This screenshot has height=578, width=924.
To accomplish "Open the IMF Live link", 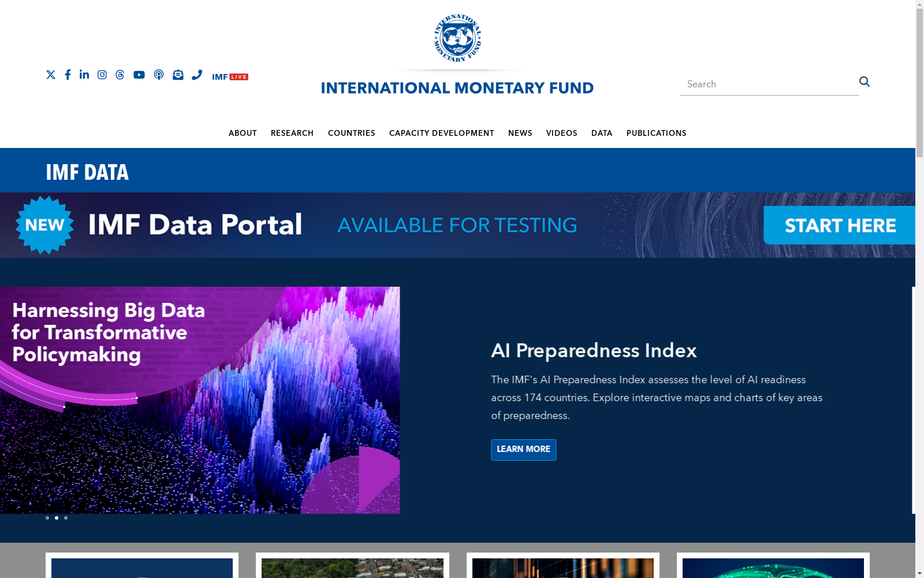I will 230,77.
